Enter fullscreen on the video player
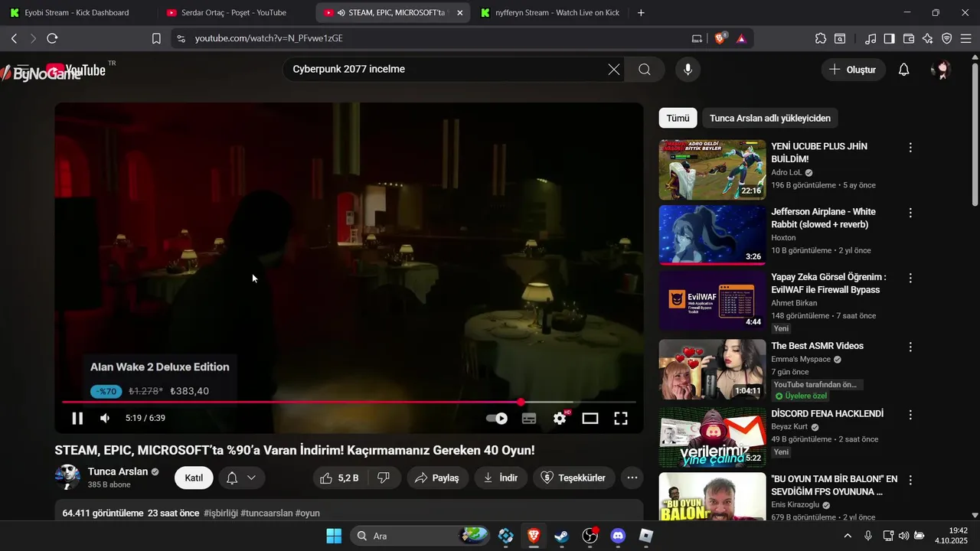 [x=621, y=418]
